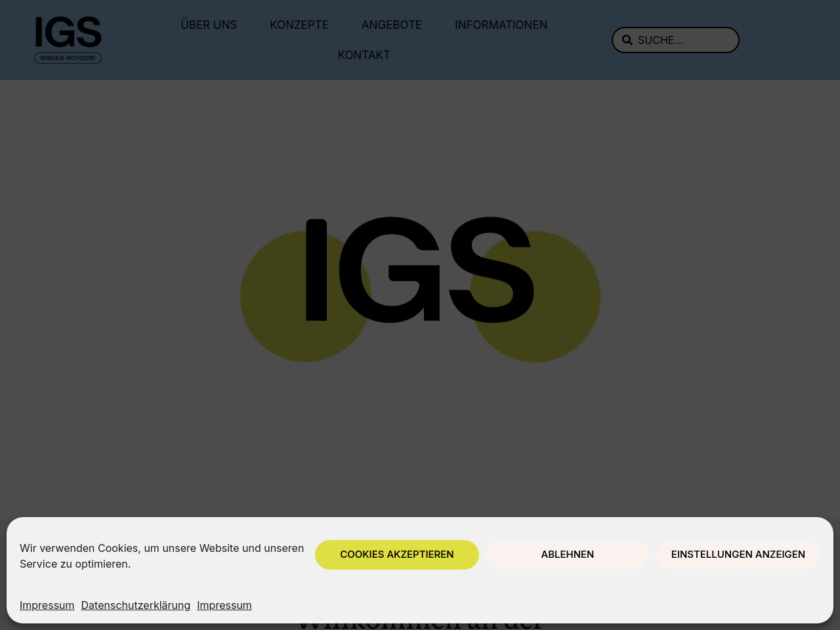Click the cookie notice text
840x630 pixels.
pos(161,556)
